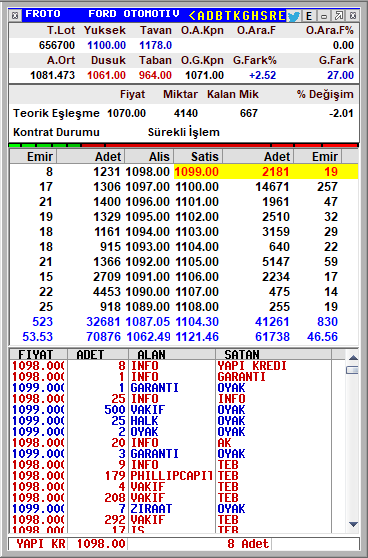The image size is (368, 558).
Task: Click the yellow letter T in title bar
Action: (x=227, y=16)
